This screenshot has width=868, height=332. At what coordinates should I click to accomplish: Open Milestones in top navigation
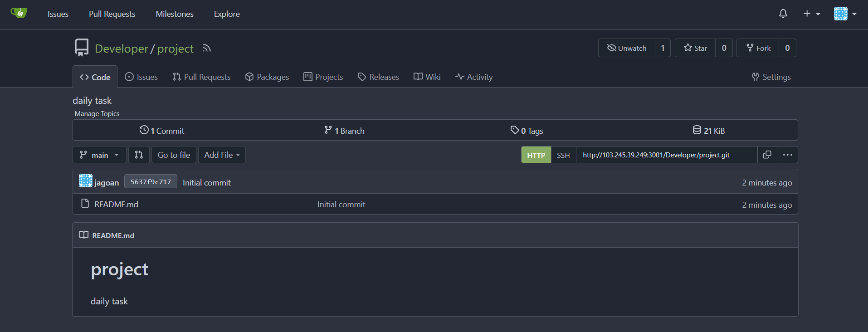point(175,14)
